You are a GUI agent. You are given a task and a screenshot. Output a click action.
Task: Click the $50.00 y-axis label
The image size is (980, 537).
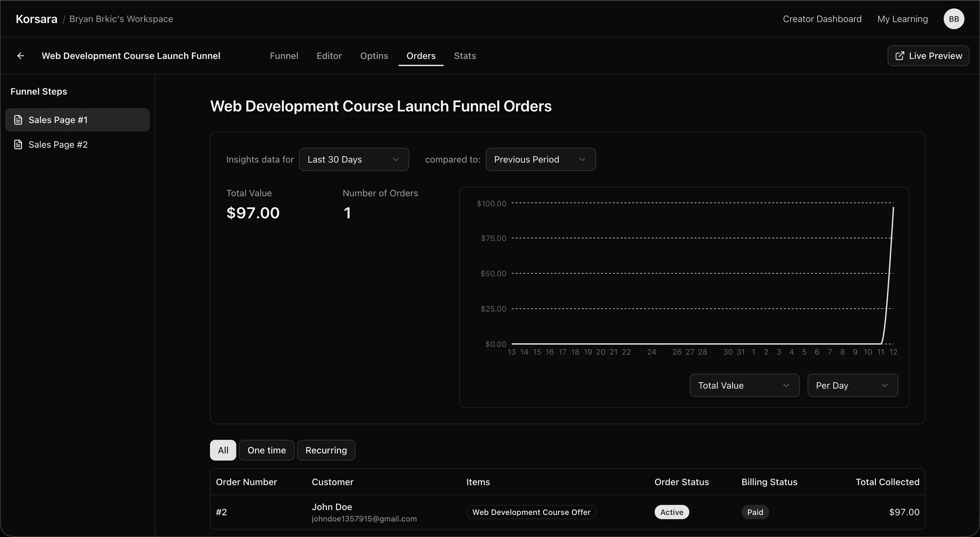click(x=493, y=273)
